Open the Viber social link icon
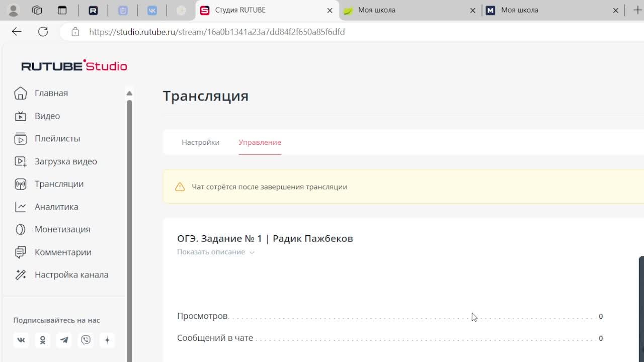Image resolution: width=644 pixels, height=362 pixels. [x=86, y=340]
